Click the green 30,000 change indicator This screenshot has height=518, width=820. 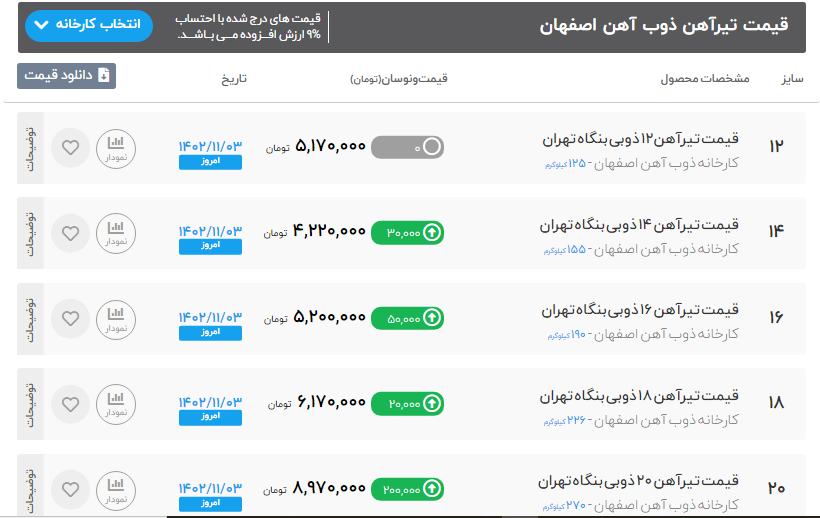pos(407,232)
